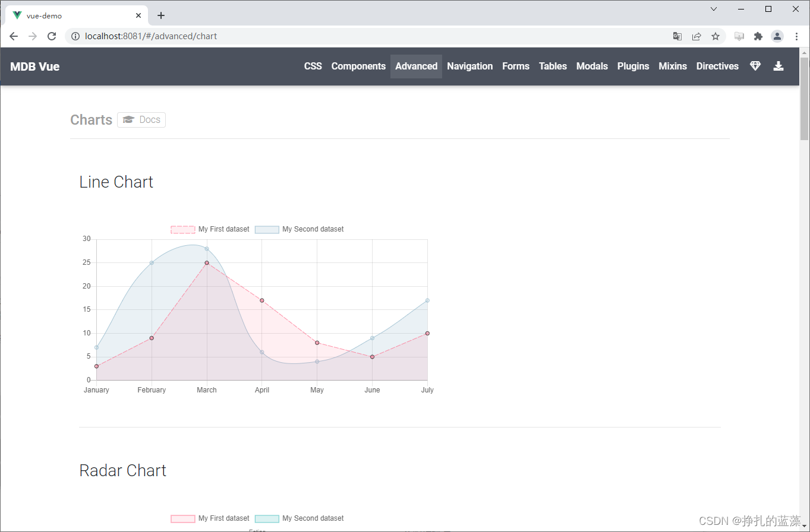Bookmark this tab with star icon
The width and height of the screenshot is (810, 532).
tap(716, 36)
